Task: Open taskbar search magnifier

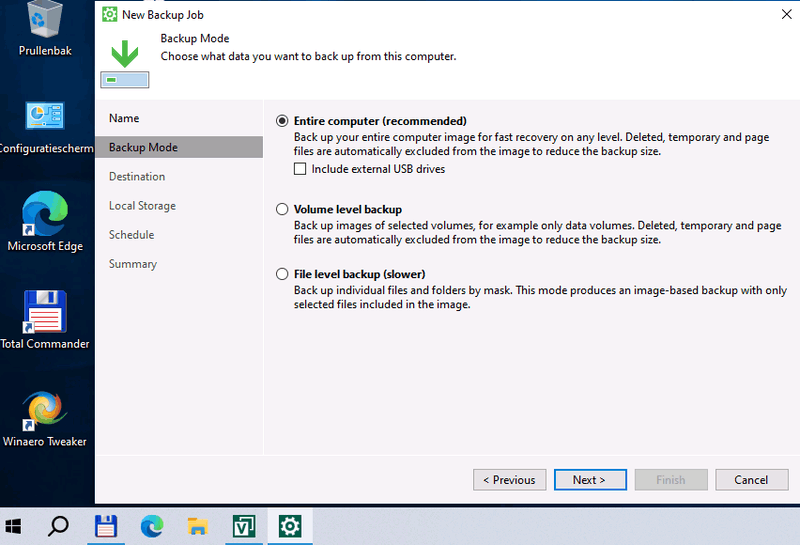Action: pyautogui.click(x=58, y=526)
